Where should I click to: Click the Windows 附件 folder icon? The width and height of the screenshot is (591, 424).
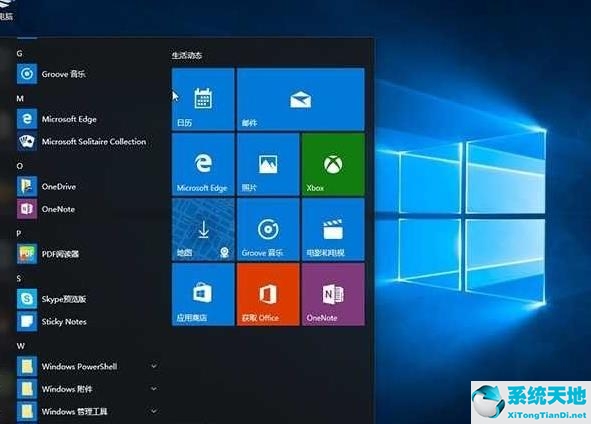click(x=27, y=389)
